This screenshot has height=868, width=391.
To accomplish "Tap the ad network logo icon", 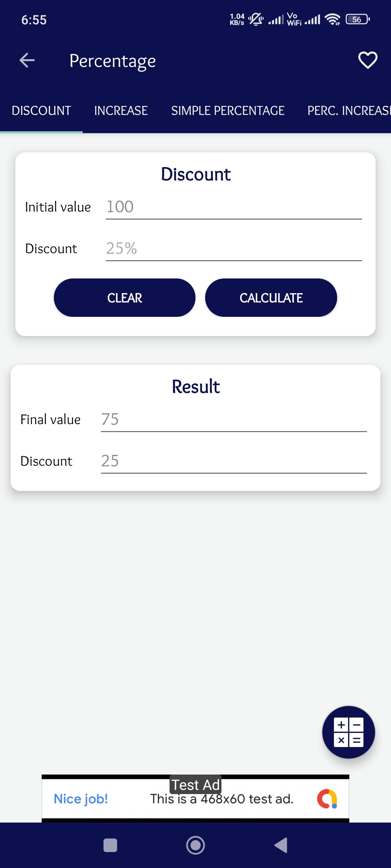I will [327, 799].
